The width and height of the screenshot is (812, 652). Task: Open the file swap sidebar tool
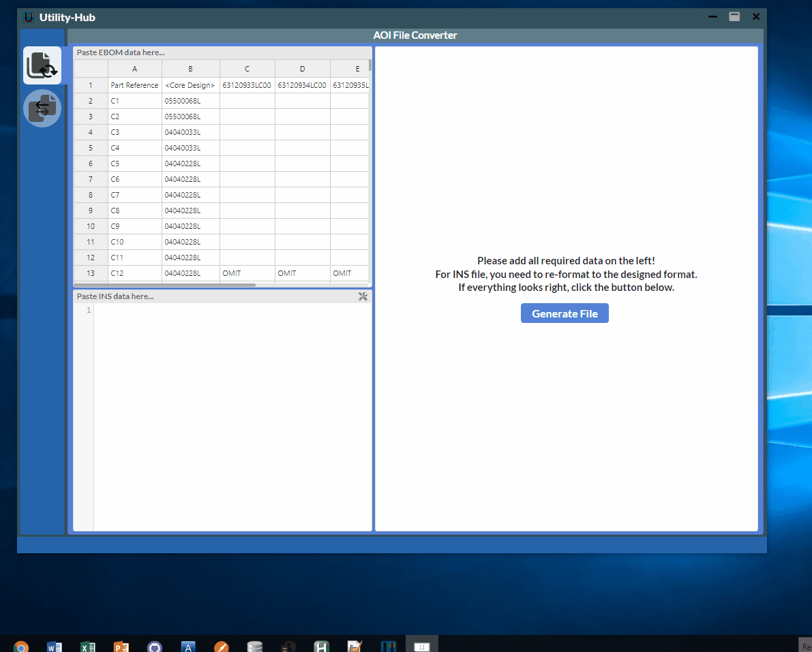coord(42,108)
